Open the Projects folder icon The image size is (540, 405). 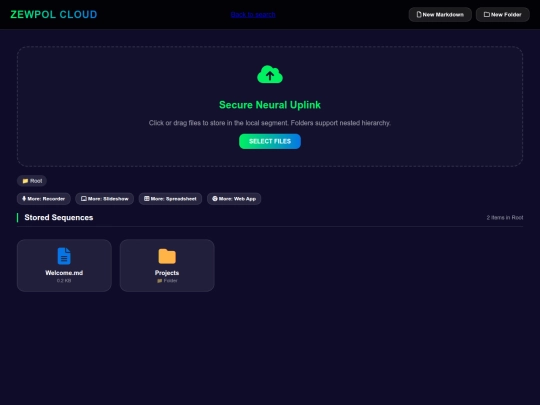coord(167,256)
